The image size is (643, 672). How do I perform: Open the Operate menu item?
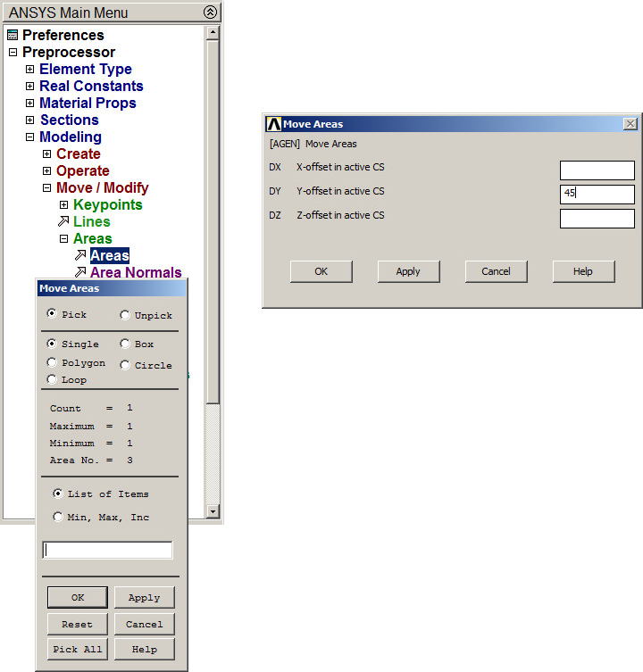click(x=82, y=171)
